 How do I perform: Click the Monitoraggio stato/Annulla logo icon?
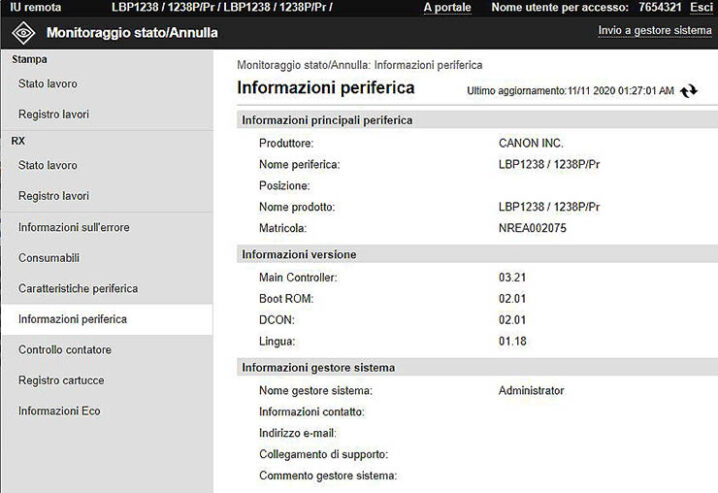(22, 33)
